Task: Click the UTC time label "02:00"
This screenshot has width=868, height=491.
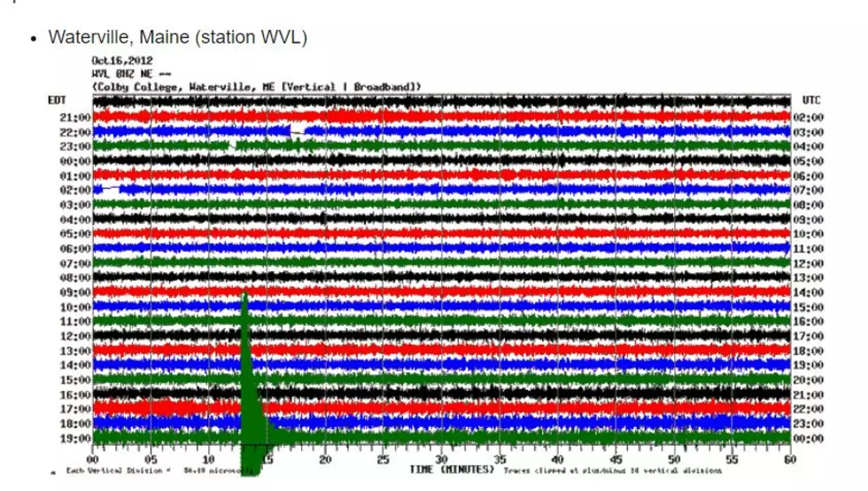Action: [x=808, y=118]
